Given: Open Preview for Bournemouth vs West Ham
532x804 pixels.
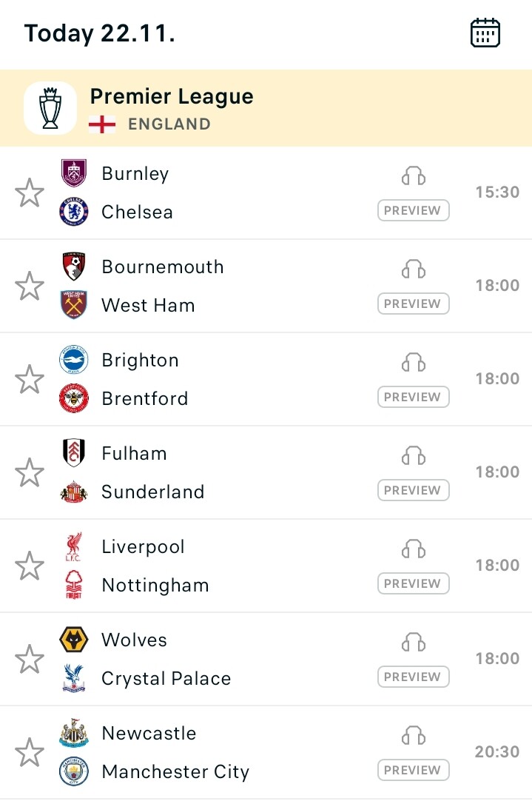Looking at the screenshot, I should click(413, 304).
